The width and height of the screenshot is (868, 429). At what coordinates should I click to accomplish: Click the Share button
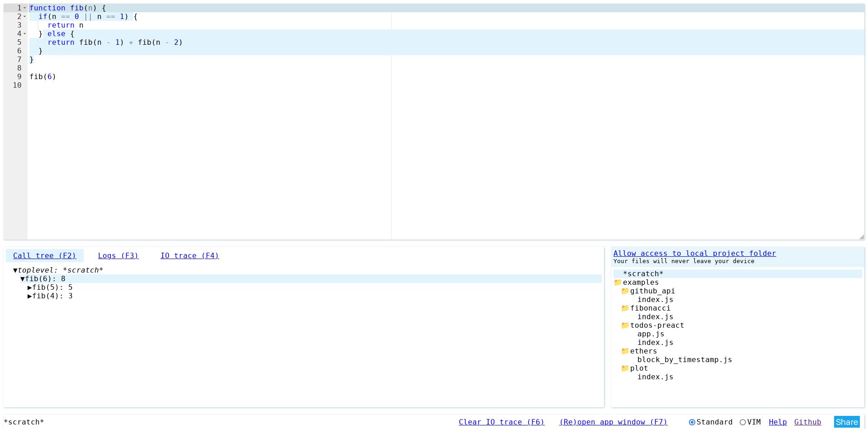(847, 422)
